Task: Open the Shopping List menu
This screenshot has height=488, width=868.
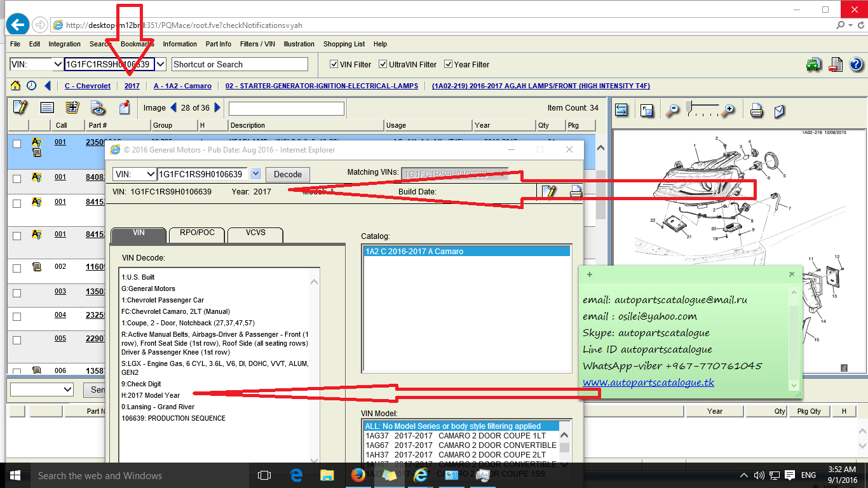Action: pos(344,44)
